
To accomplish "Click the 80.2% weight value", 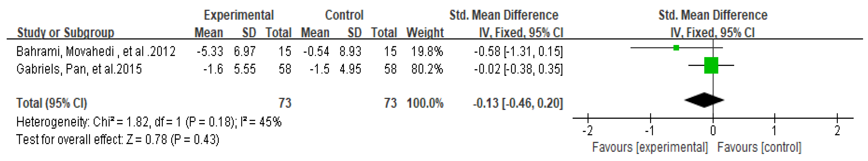I will click(x=427, y=69).
